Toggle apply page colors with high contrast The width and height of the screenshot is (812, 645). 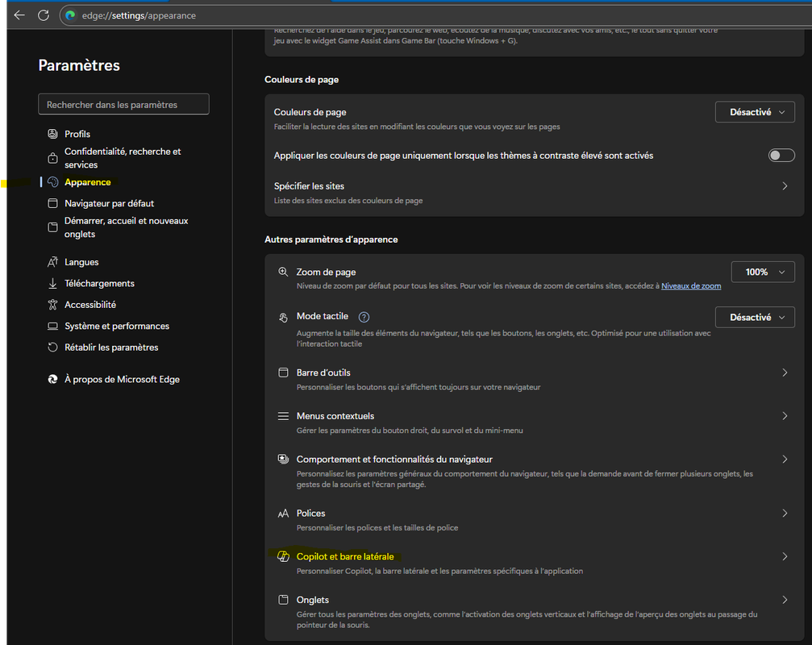[x=781, y=156]
